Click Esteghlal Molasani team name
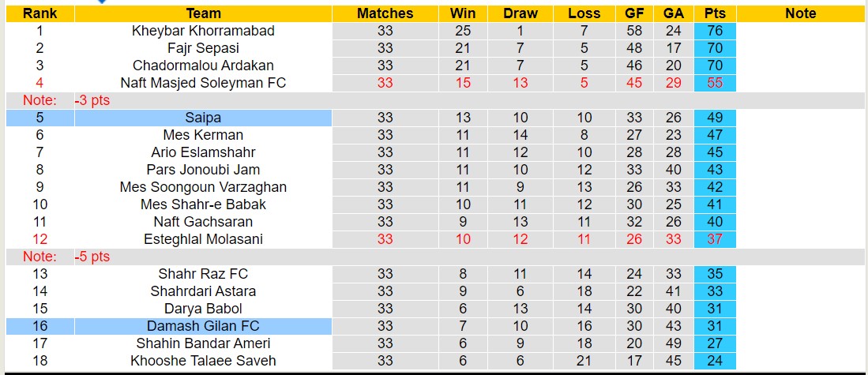The image size is (868, 375). 203,239
